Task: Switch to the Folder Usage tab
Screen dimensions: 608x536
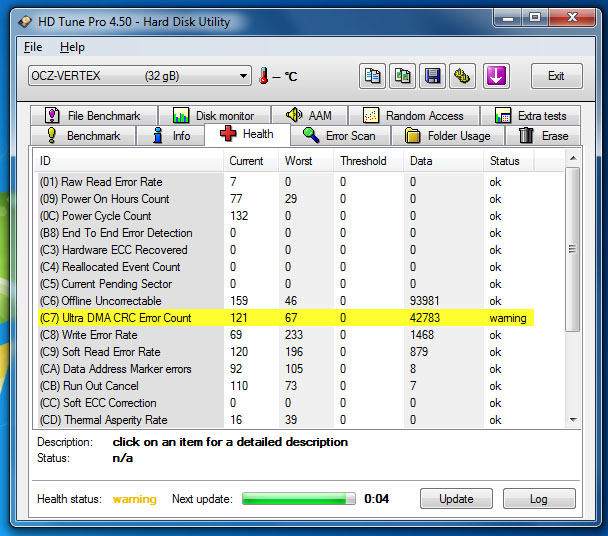Action: pos(448,136)
